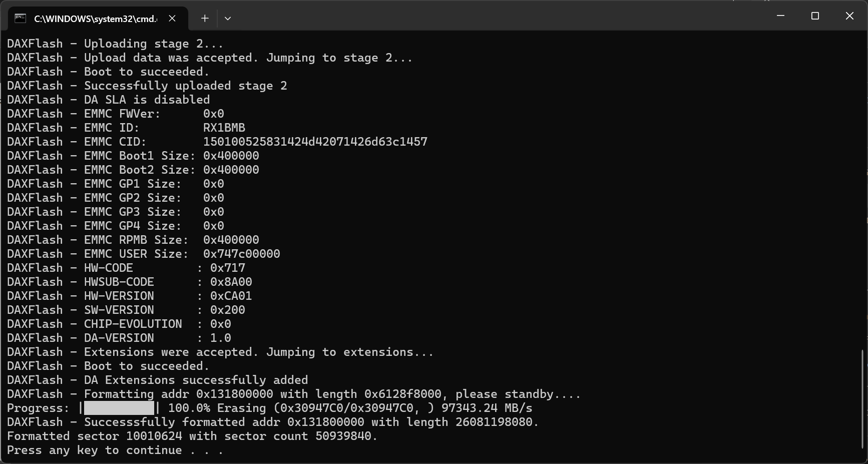Click the DA-VERSION 1.0 line
868x464 pixels.
[119, 338]
